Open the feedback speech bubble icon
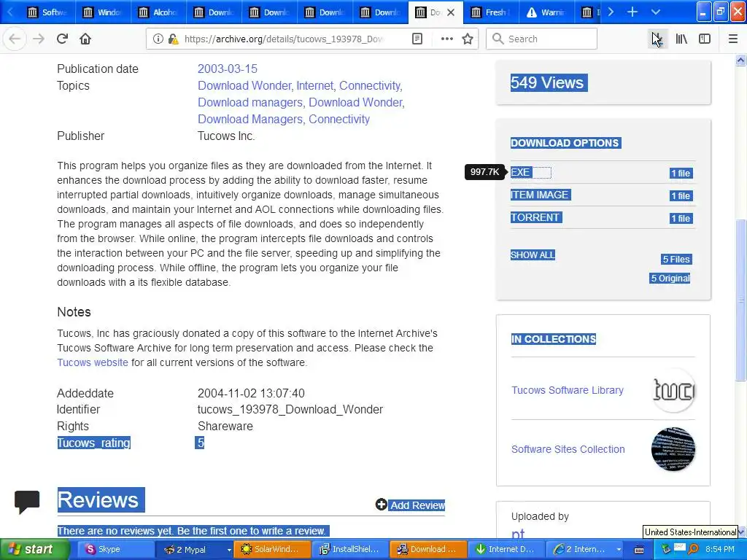 [27, 502]
